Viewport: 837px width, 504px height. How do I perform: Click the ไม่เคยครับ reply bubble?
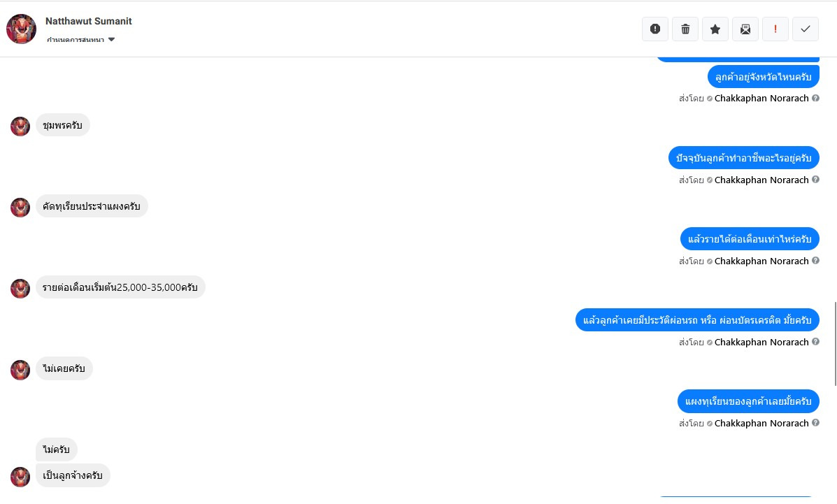pyautogui.click(x=64, y=368)
